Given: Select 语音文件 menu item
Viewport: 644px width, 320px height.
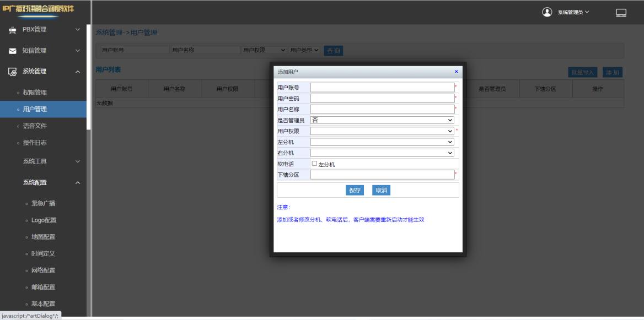Looking at the screenshot, I should click(35, 126).
